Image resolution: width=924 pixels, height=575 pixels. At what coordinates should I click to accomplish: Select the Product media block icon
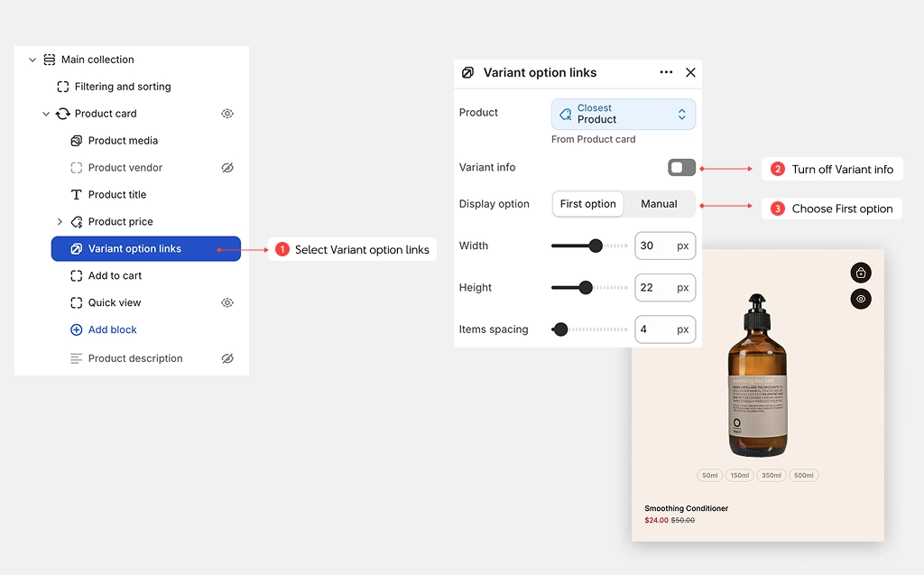pyautogui.click(x=76, y=140)
